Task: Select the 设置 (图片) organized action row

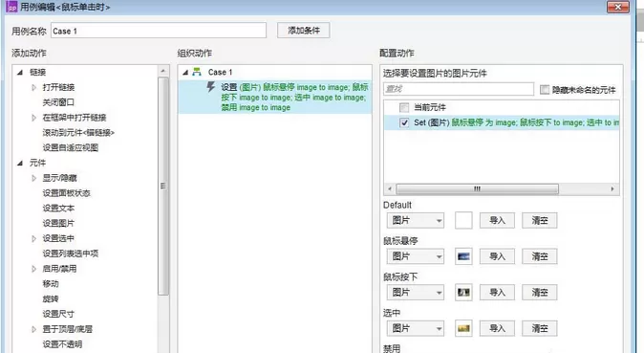Action: (x=275, y=97)
